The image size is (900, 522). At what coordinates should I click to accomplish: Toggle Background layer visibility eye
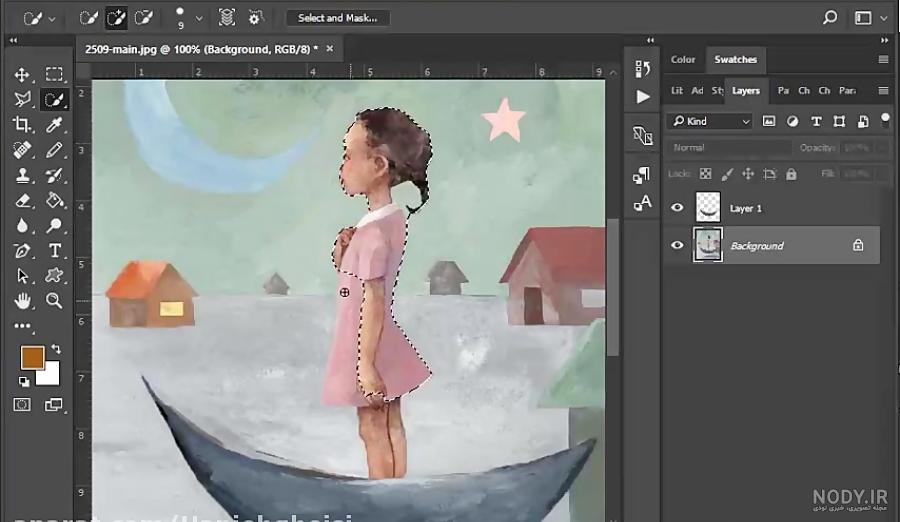677,245
